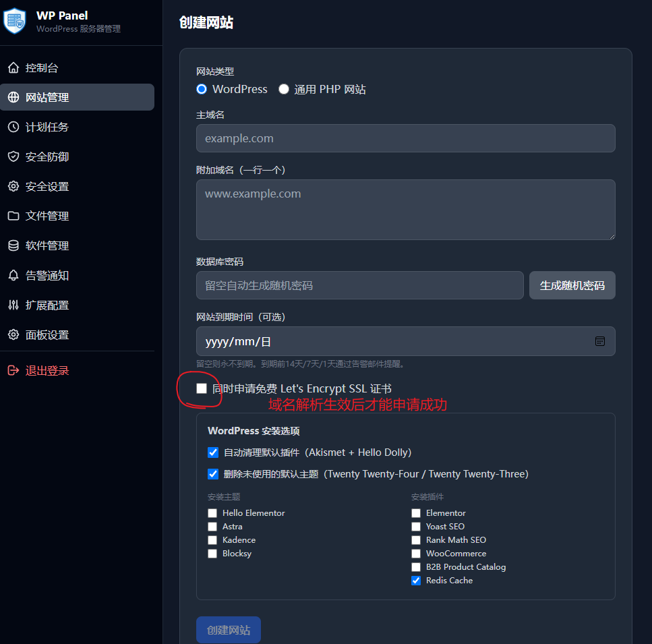Open 扩展配置 menu item
Image resolution: width=652 pixels, height=644 pixels.
tap(77, 305)
